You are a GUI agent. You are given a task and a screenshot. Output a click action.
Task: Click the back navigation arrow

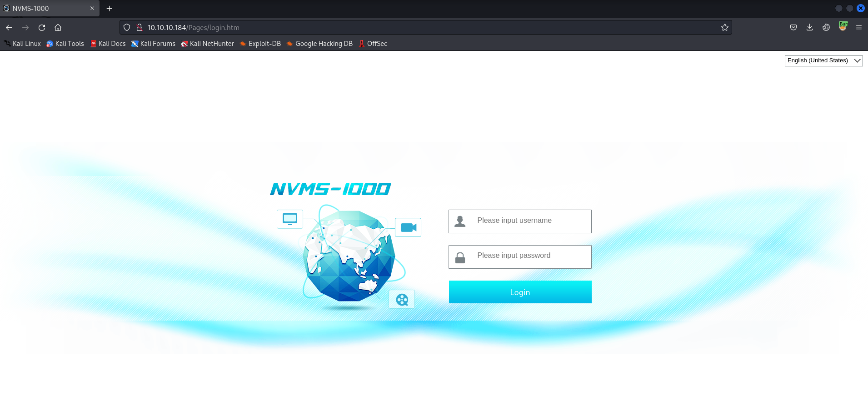(x=9, y=28)
